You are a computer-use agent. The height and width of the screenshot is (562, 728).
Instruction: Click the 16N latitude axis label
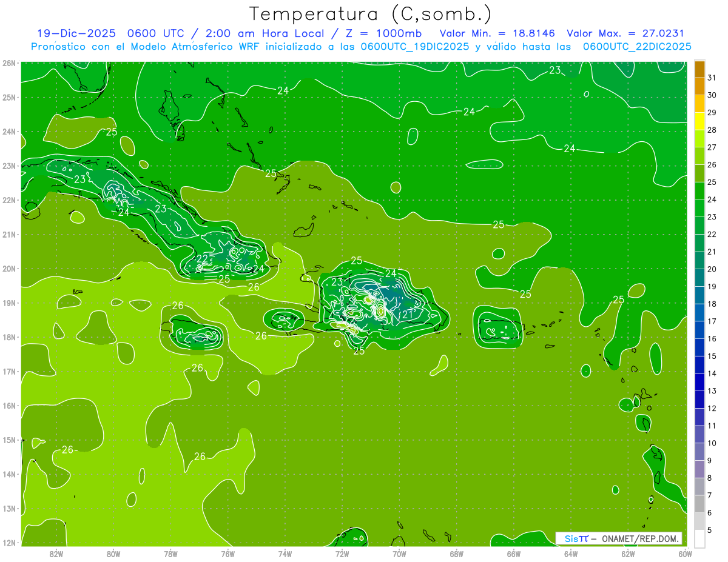click(x=8, y=406)
